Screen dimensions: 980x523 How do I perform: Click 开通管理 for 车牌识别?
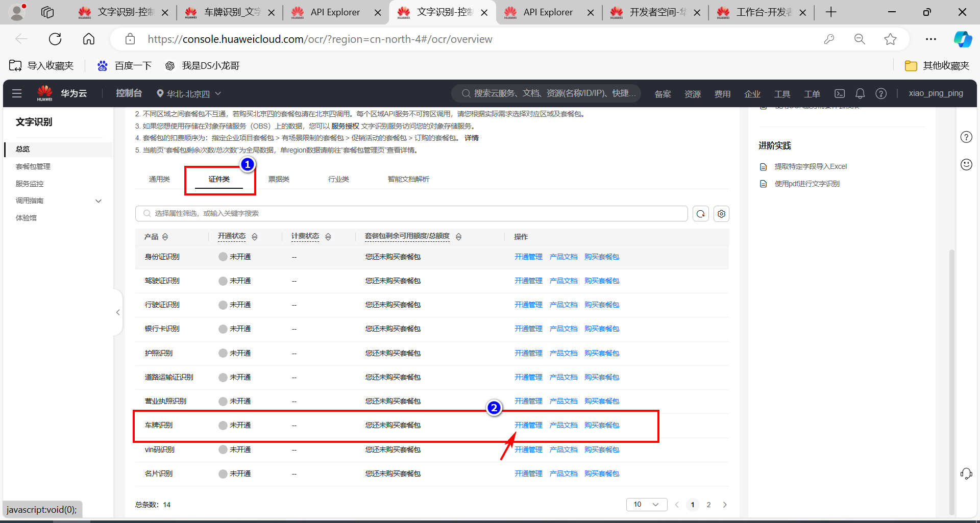coord(528,425)
